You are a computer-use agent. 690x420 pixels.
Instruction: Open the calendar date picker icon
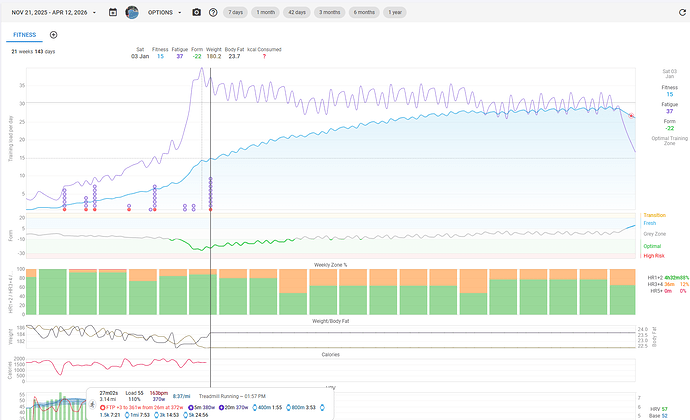(113, 12)
